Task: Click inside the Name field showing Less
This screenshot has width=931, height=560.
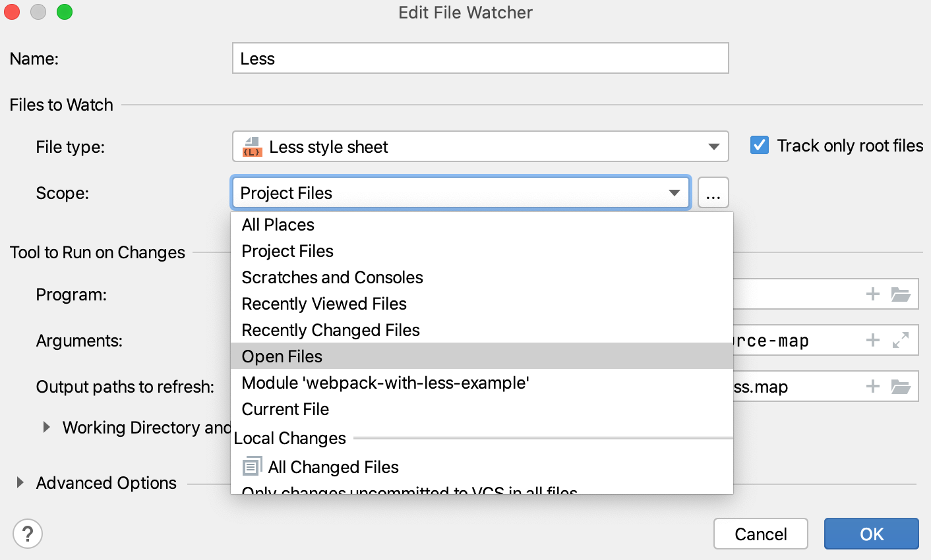Action: point(480,58)
